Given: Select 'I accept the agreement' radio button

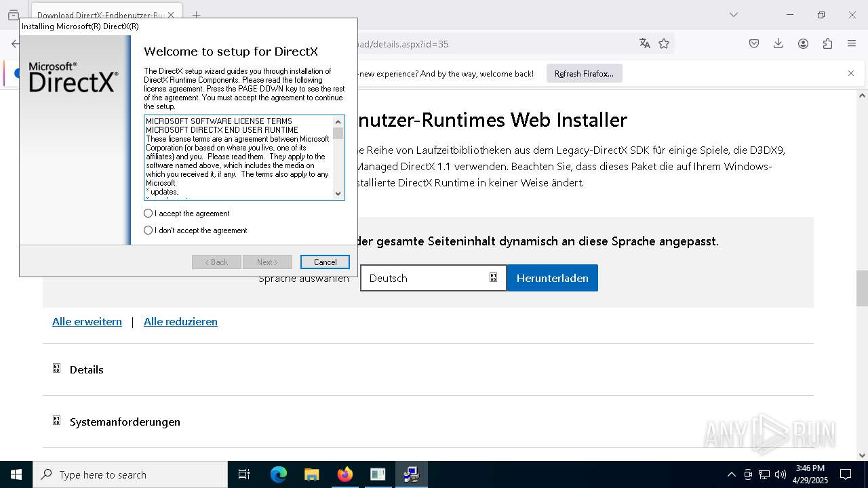Looking at the screenshot, I should point(148,213).
